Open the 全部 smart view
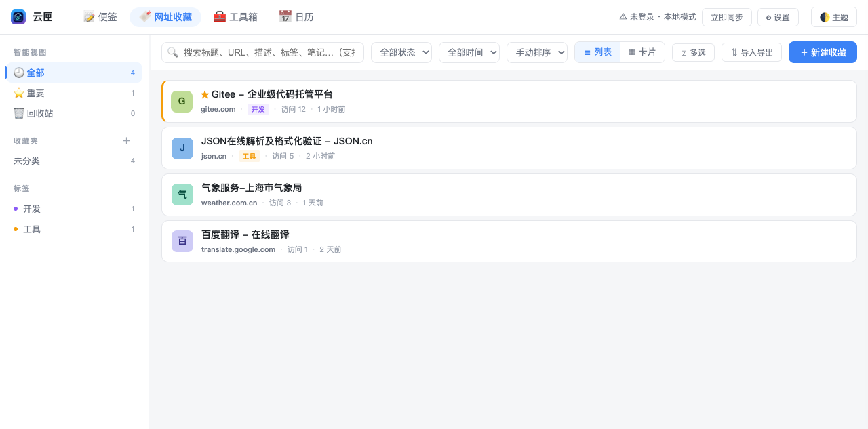Screen dimensions: 868x429 pos(73,73)
